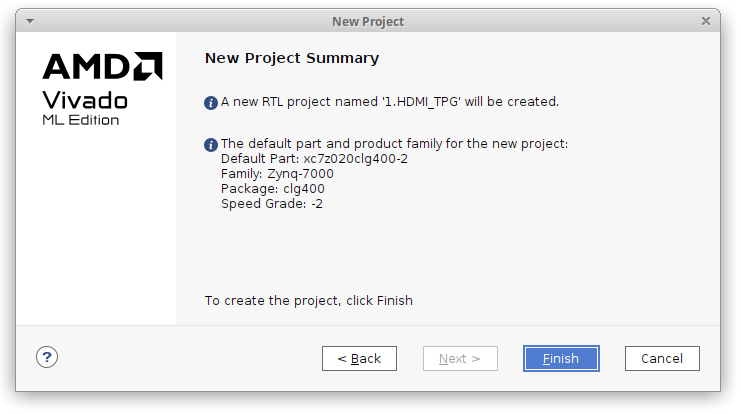This screenshot has width=741, height=414.
Task: Click info icon beside project name message
Action: [211, 102]
